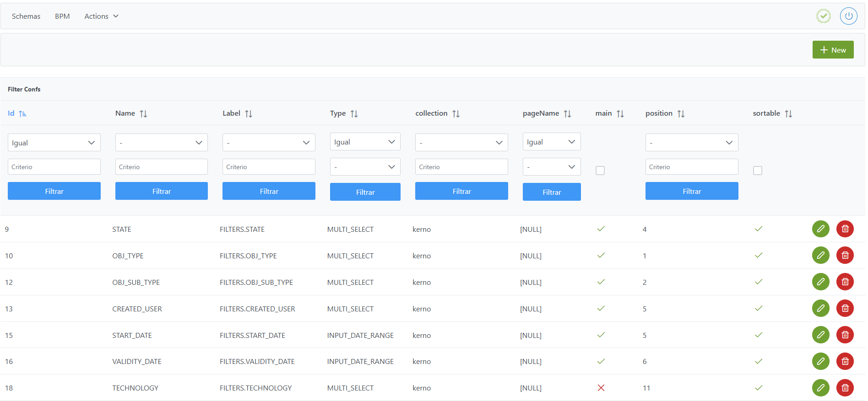Expand the Type value dropdown
Screen dimensions: 868x401
tap(365, 167)
